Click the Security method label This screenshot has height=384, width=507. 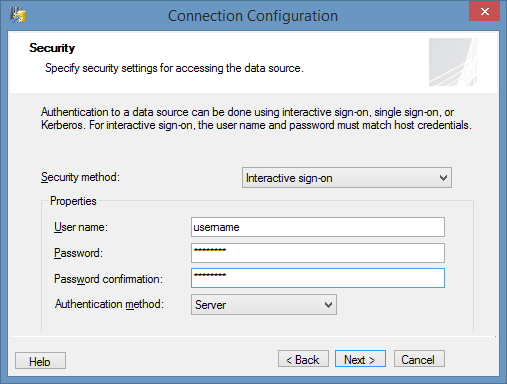80,177
